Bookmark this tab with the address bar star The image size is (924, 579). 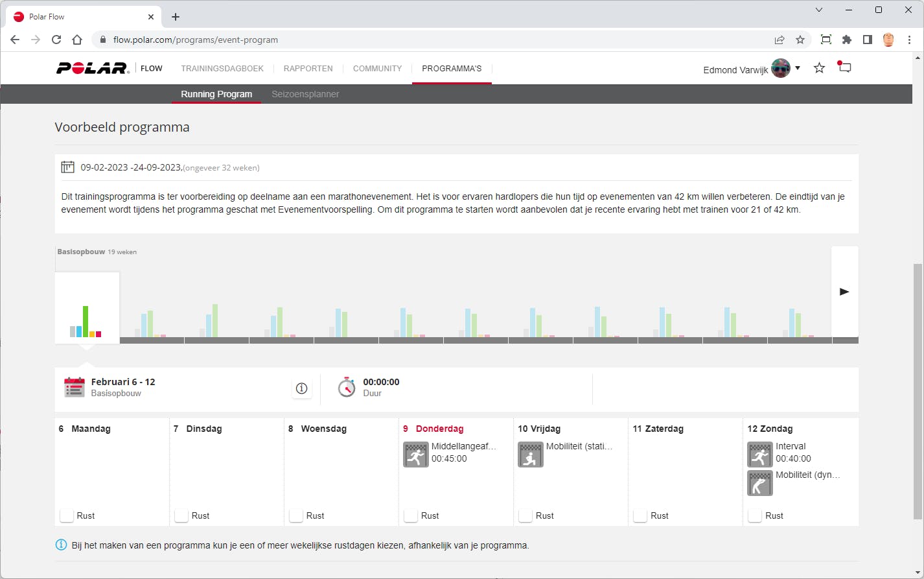[x=800, y=40]
